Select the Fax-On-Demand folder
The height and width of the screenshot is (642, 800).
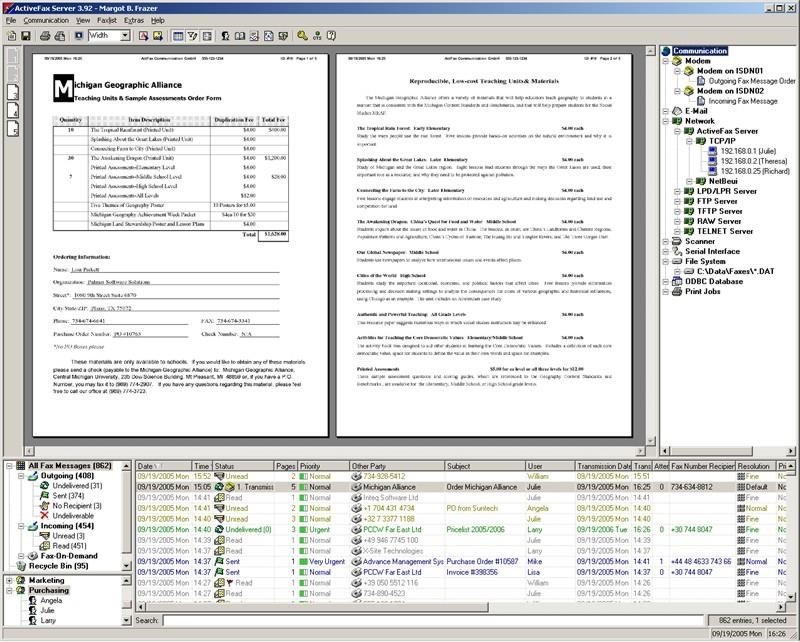[x=69, y=556]
